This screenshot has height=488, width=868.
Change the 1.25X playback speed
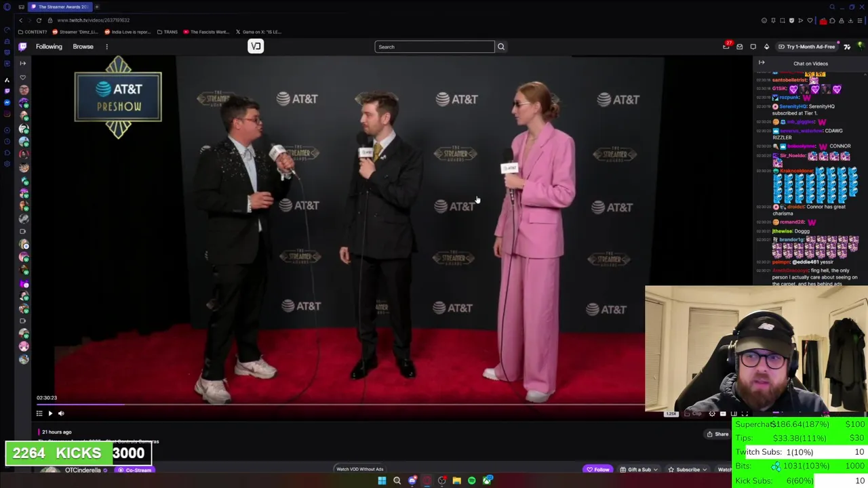(671, 413)
